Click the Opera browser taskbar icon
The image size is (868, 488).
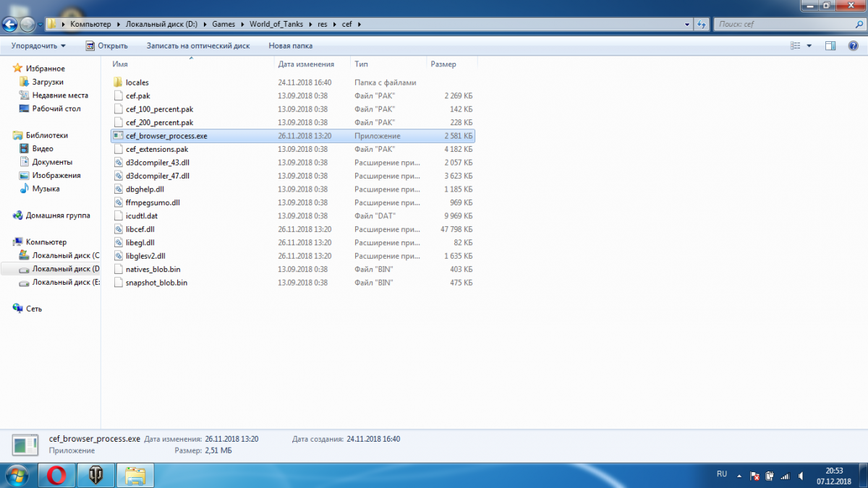click(x=56, y=475)
